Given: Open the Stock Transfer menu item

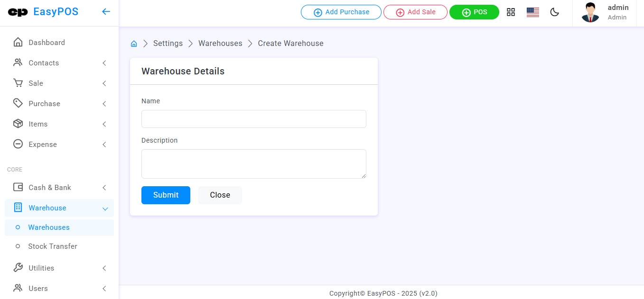Looking at the screenshot, I should pos(52,246).
